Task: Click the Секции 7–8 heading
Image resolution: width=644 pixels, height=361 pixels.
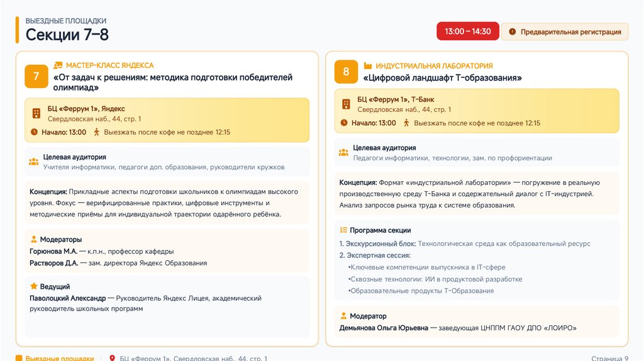Action: pyautogui.click(x=67, y=35)
